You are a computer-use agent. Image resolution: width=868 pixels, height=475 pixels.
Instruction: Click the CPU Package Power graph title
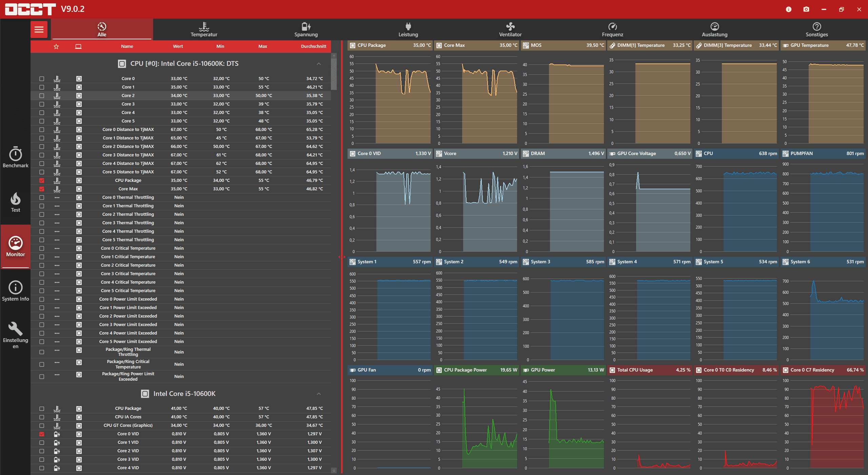pos(465,370)
